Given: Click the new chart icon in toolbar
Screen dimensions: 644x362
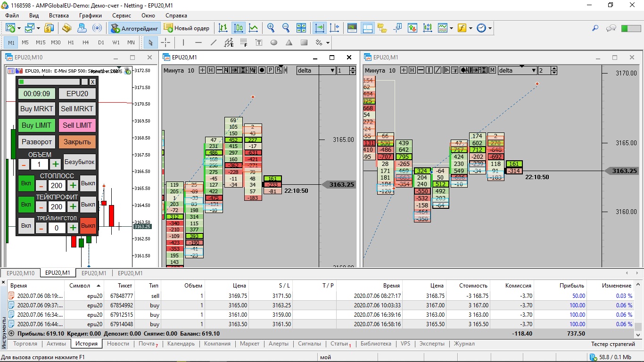Looking at the screenshot, I should 10,28.
